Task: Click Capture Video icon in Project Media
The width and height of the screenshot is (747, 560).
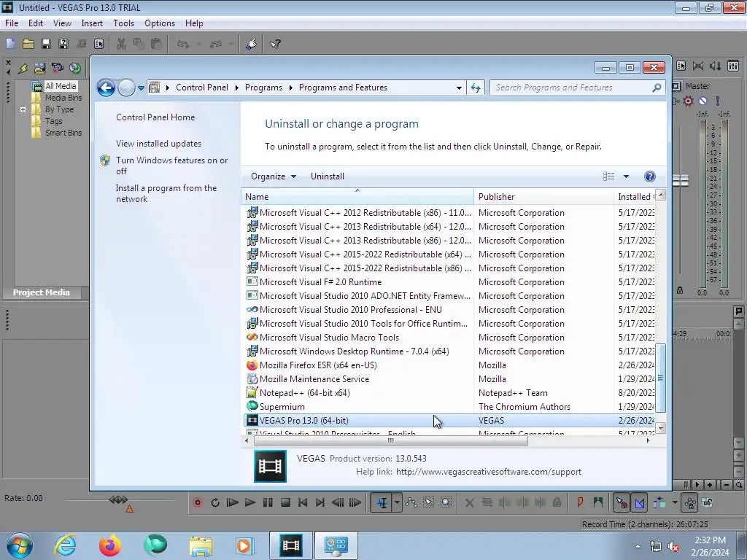Action: coord(57,68)
